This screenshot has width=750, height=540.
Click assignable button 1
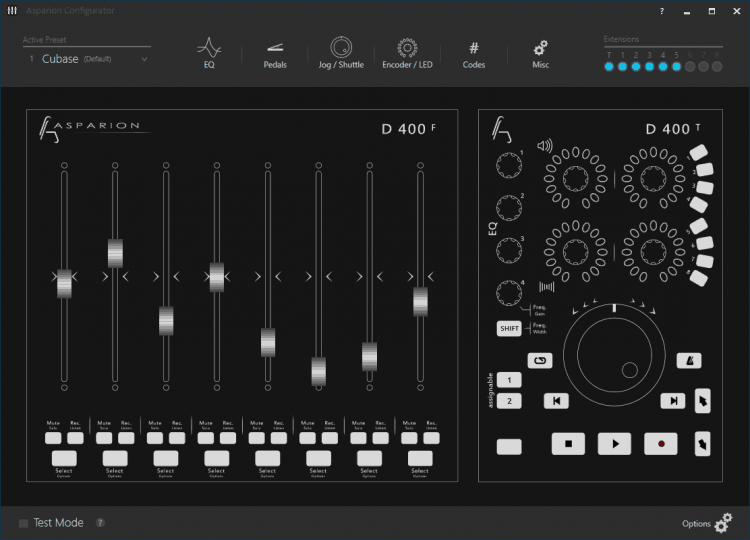point(509,380)
